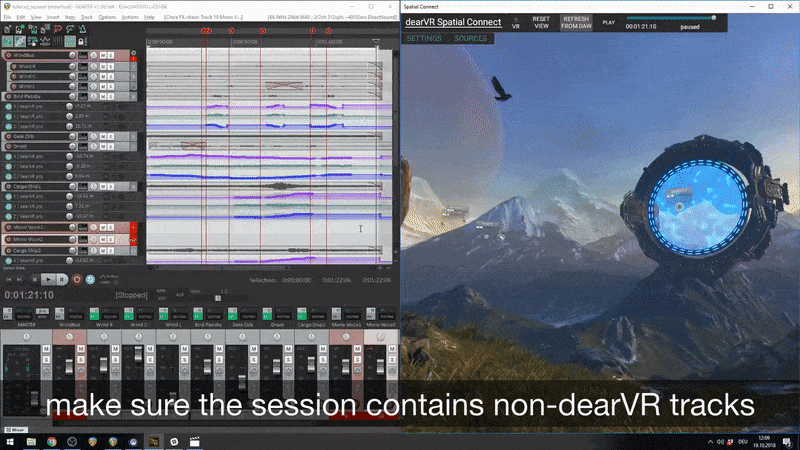Toggle ripple editing icon in toolbar

point(32,41)
